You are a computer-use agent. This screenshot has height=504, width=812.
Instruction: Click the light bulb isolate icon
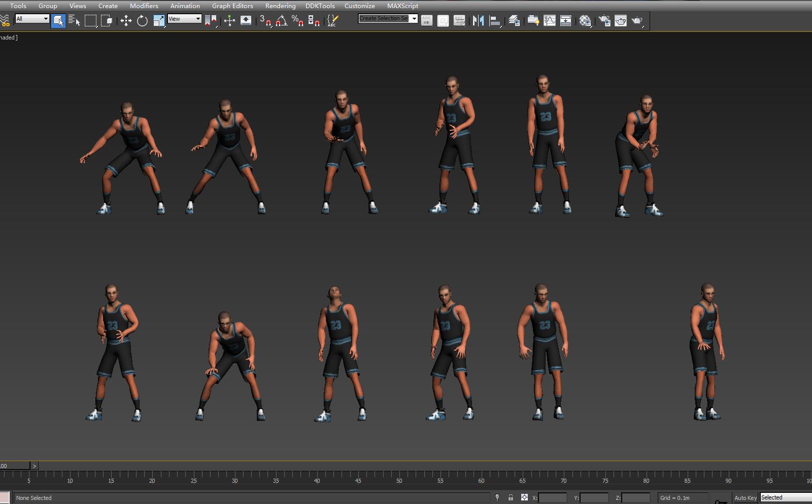click(x=497, y=498)
